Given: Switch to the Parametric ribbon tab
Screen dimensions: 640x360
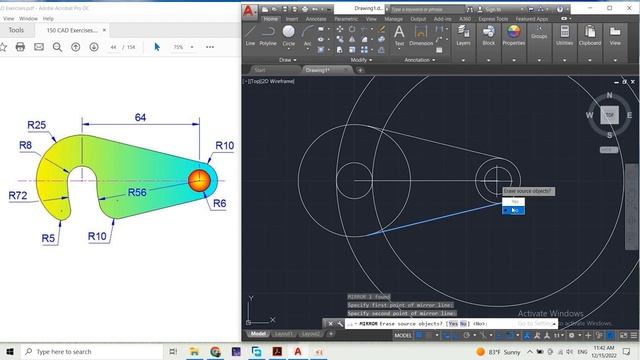Looking at the screenshot, I should tap(346, 19).
